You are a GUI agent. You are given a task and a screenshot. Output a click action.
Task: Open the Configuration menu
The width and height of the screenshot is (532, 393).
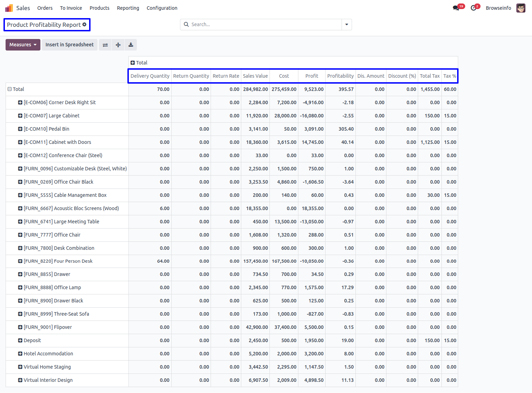[162, 8]
